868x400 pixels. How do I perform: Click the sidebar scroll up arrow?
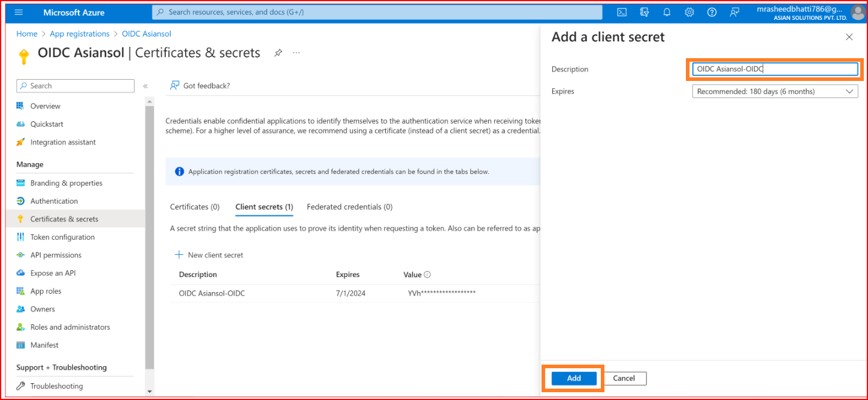coord(150,101)
